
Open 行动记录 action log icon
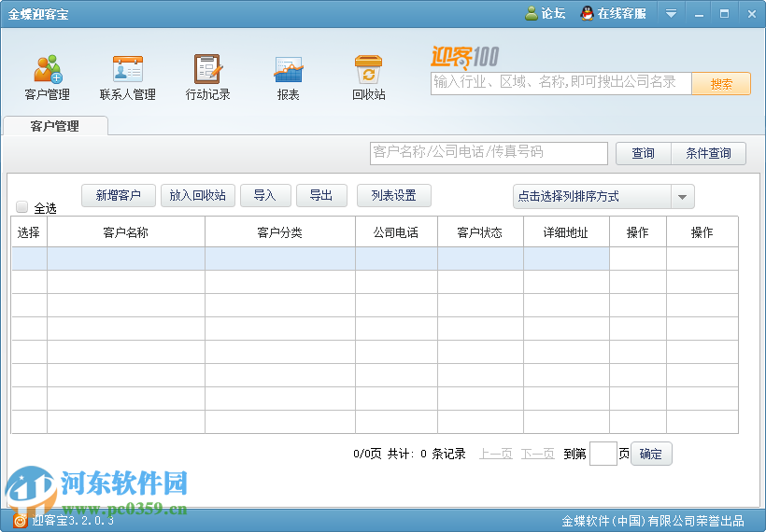point(208,69)
